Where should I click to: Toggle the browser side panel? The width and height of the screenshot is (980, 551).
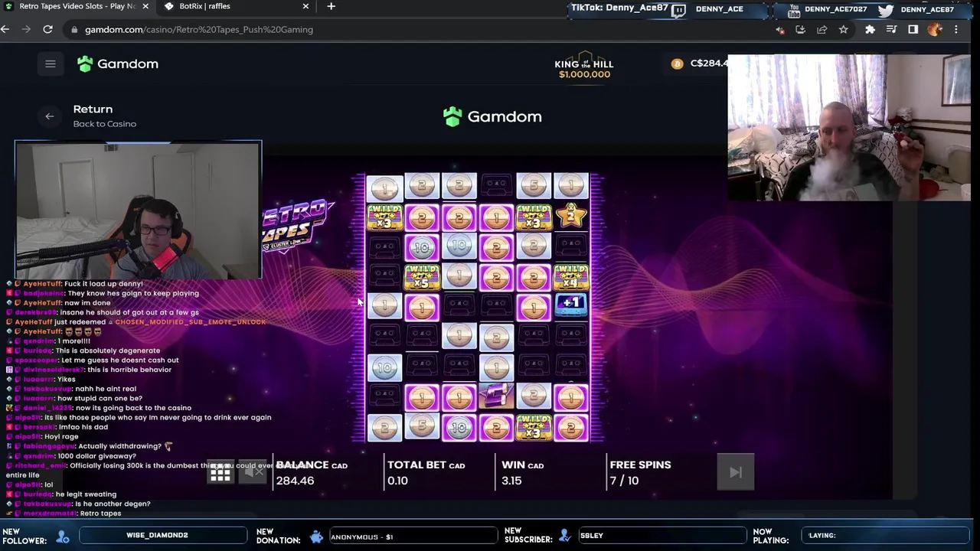[x=913, y=29]
